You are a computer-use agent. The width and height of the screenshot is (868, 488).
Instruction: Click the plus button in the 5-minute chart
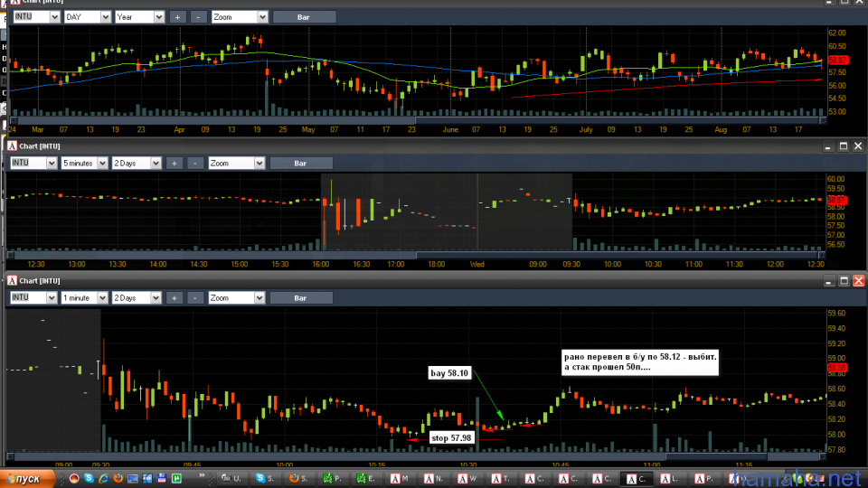tap(174, 164)
